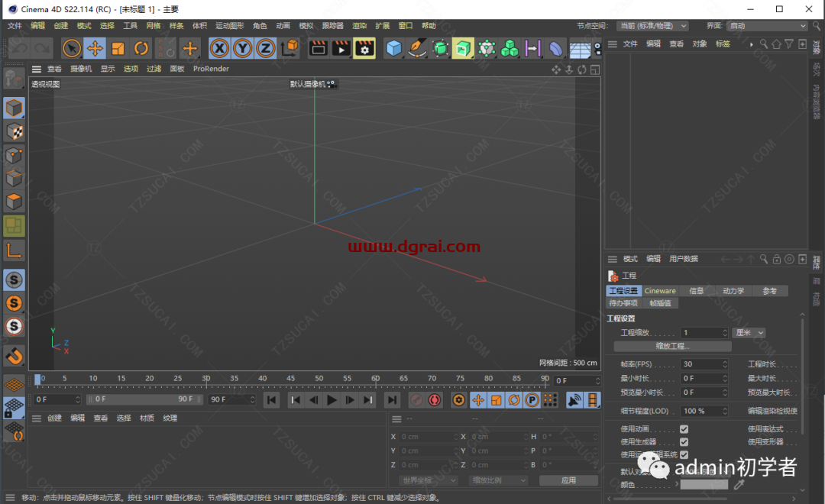Open the MoGraph menu

tap(230, 26)
